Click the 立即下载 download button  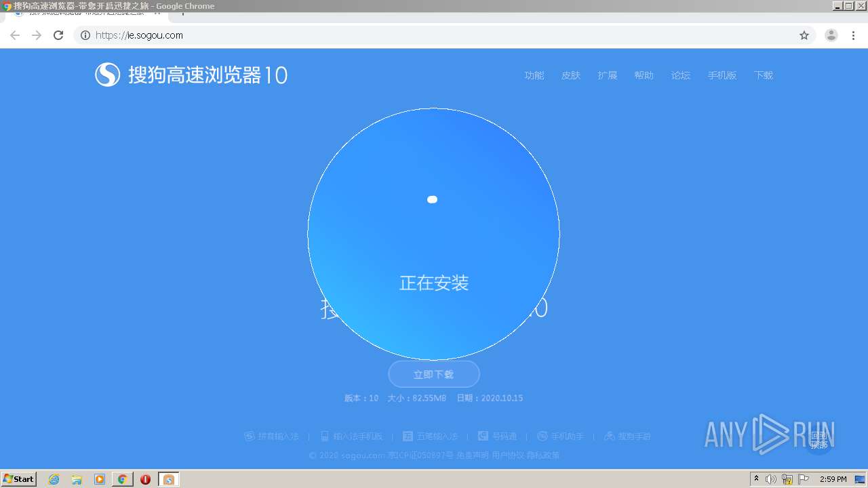pyautogui.click(x=434, y=374)
